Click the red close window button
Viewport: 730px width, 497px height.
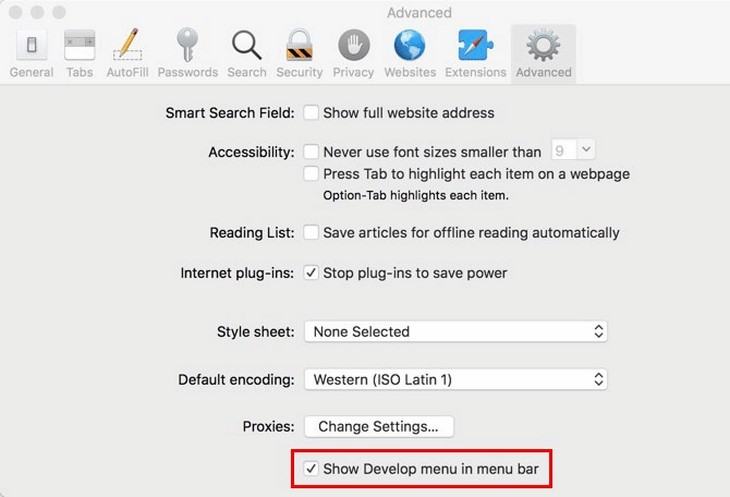[x=15, y=12]
